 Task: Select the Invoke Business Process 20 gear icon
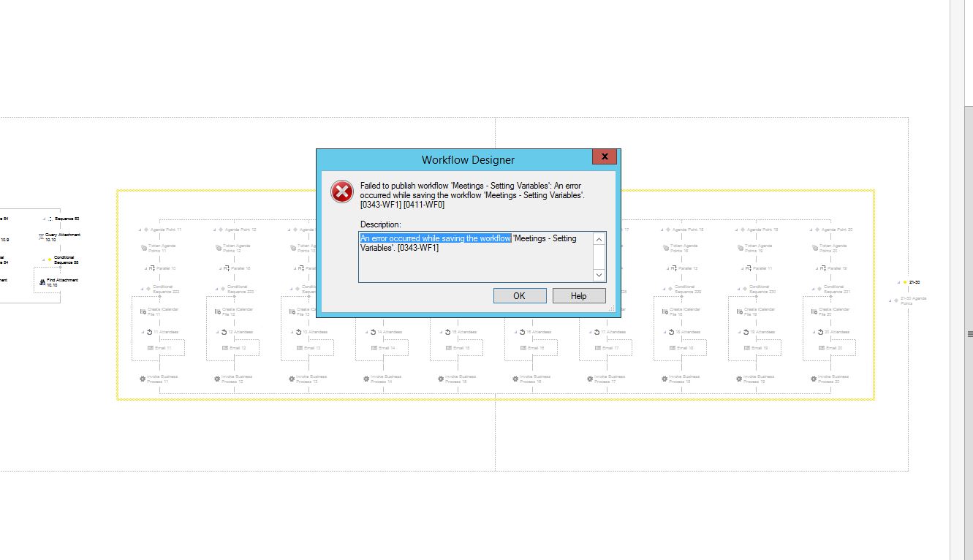pos(814,379)
